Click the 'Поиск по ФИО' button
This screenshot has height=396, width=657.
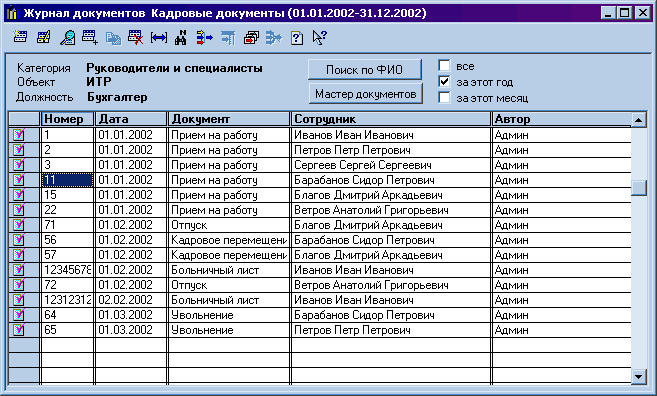365,70
